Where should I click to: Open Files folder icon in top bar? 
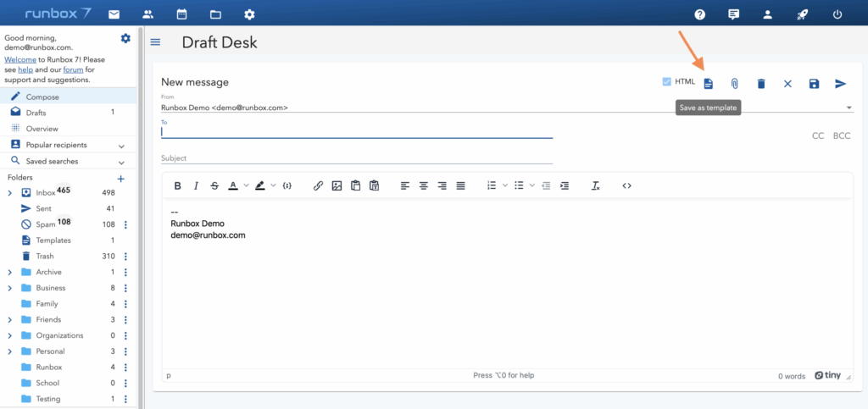(x=216, y=14)
